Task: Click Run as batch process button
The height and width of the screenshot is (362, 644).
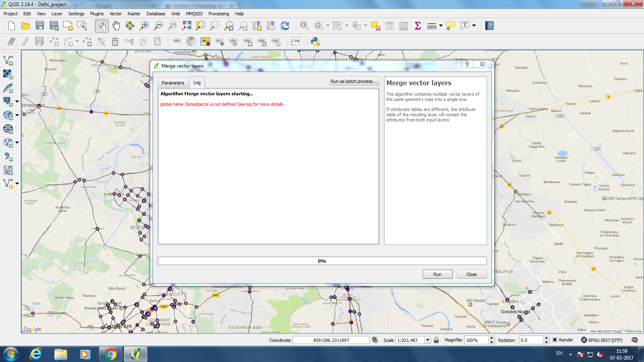Action: (x=354, y=81)
